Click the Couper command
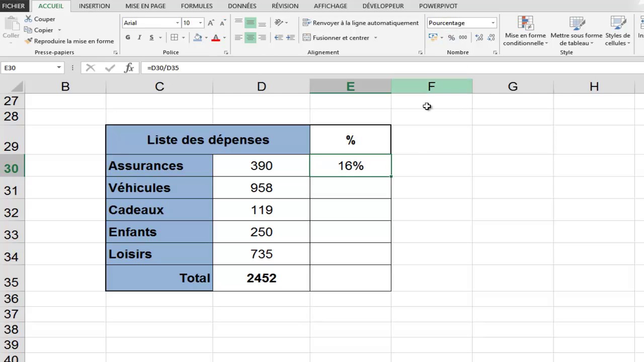This screenshot has width=644, height=362. pyautogui.click(x=44, y=19)
